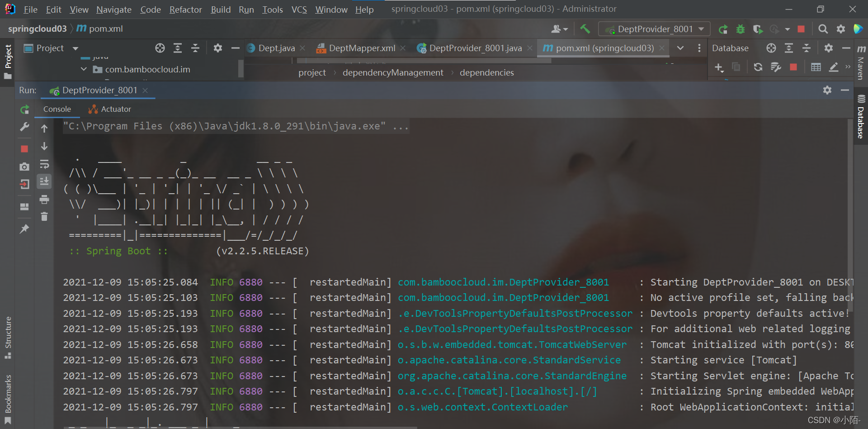
Task: Open IDE Settings via the gear icon
Action: pos(841,29)
